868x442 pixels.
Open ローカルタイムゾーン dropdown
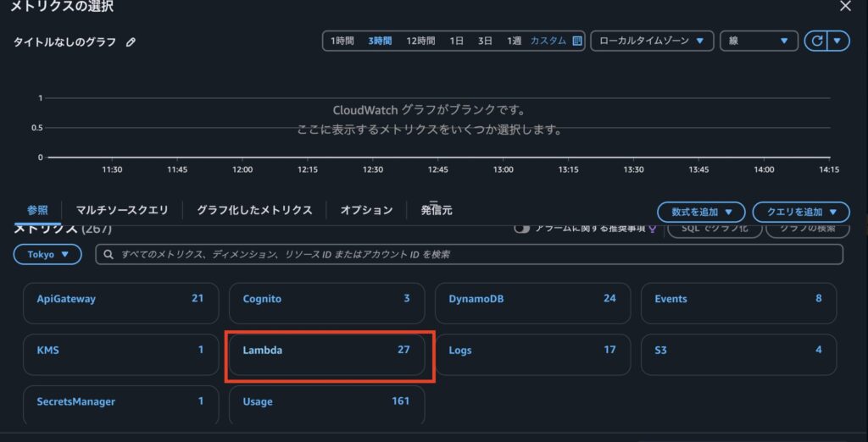pos(652,41)
